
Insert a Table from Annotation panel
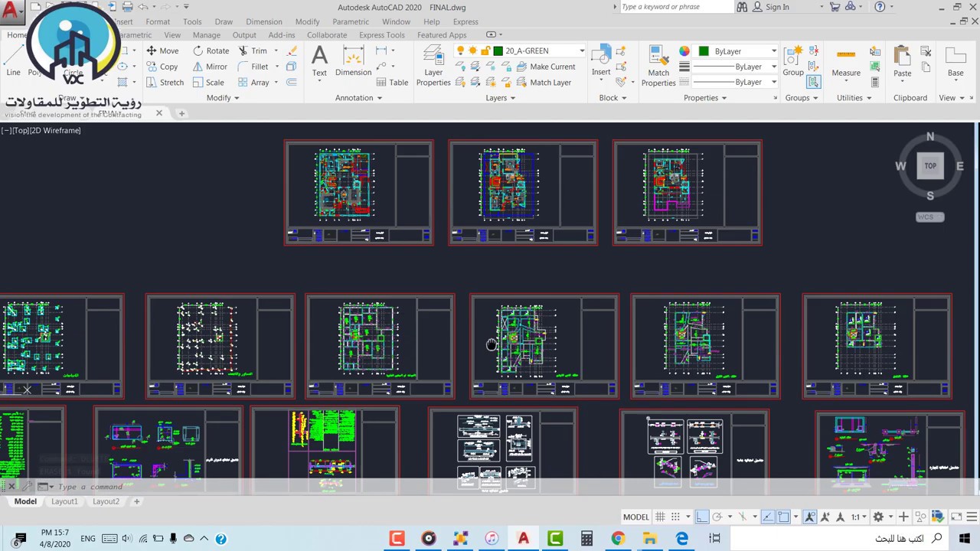click(x=392, y=82)
